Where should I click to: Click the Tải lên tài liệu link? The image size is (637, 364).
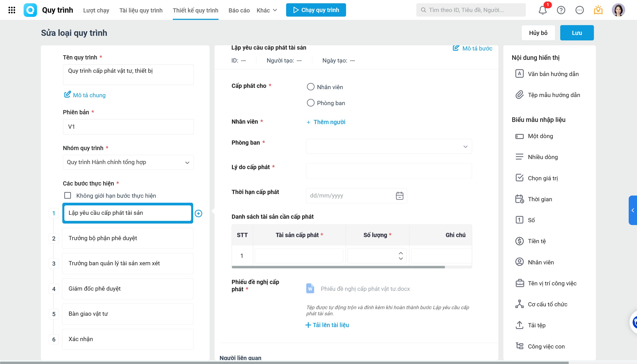pos(327,325)
